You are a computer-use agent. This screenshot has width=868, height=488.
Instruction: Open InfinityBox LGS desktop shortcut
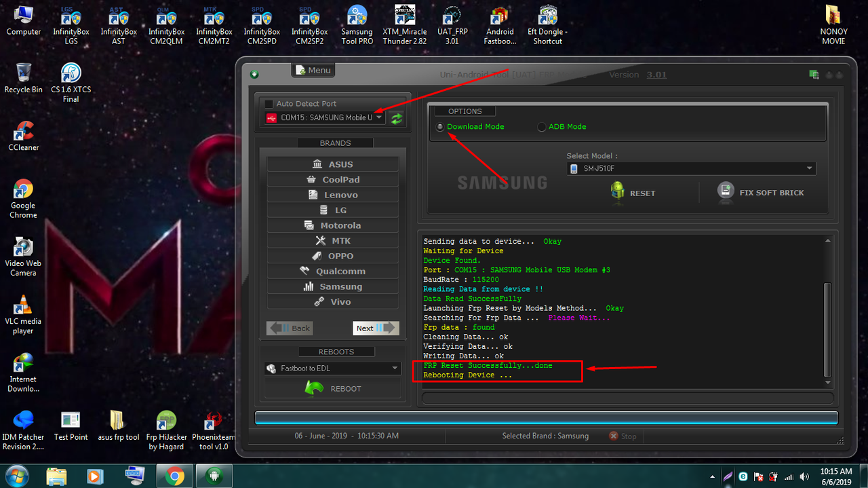(x=71, y=26)
